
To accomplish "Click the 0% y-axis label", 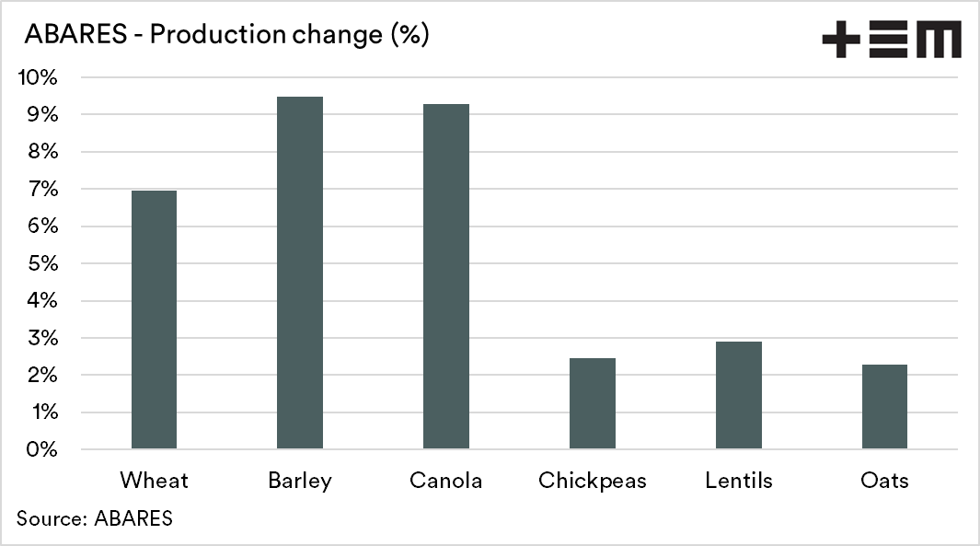I will point(43,449).
